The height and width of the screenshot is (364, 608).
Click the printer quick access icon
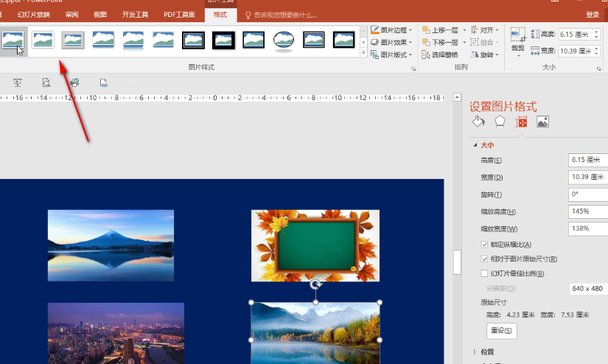pyautogui.click(x=75, y=83)
